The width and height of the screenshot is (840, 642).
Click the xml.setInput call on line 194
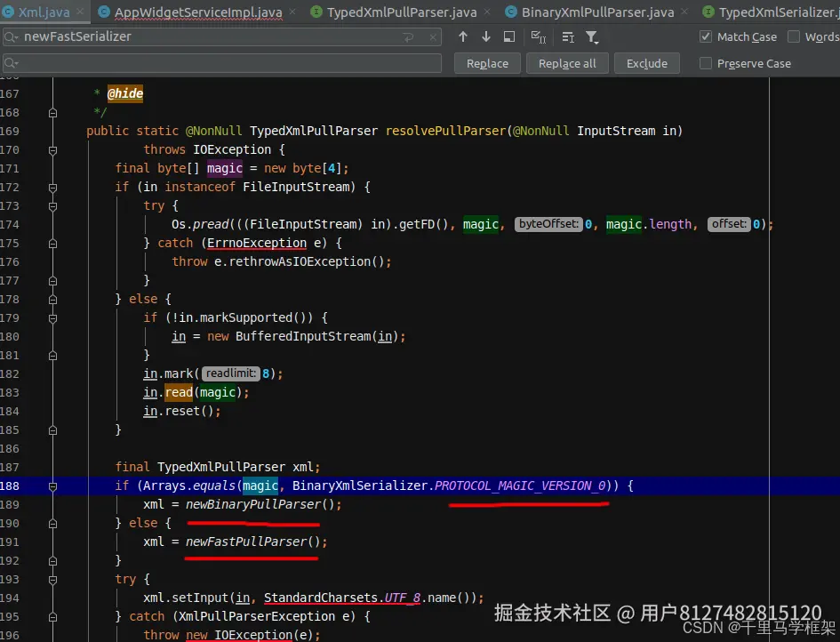[x=186, y=598]
